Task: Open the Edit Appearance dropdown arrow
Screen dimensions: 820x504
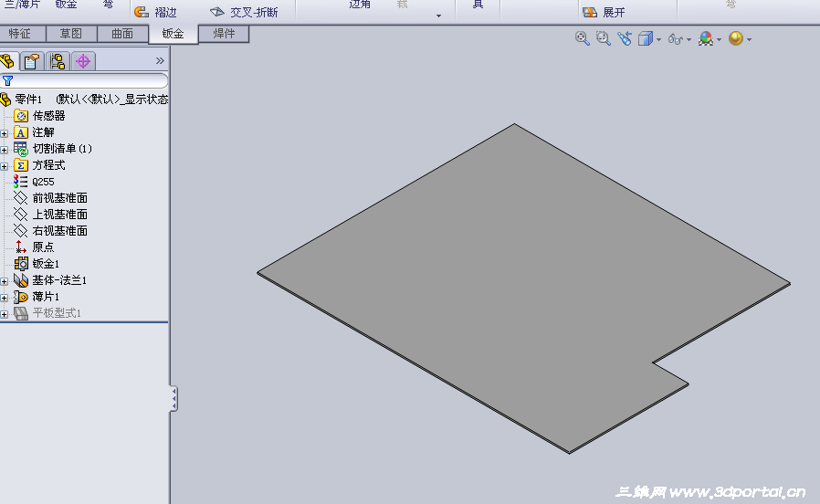Action: pos(719,40)
